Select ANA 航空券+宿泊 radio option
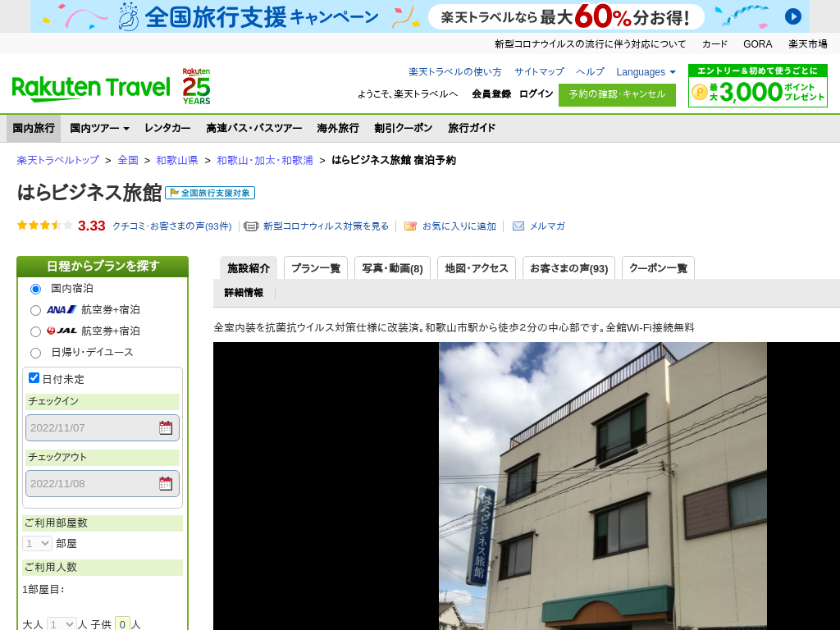The height and width of the screenshot is (630, 840). click(35, 310)
